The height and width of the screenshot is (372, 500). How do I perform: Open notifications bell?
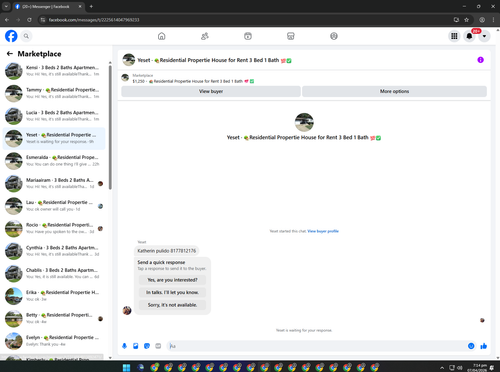click(469, 36)
